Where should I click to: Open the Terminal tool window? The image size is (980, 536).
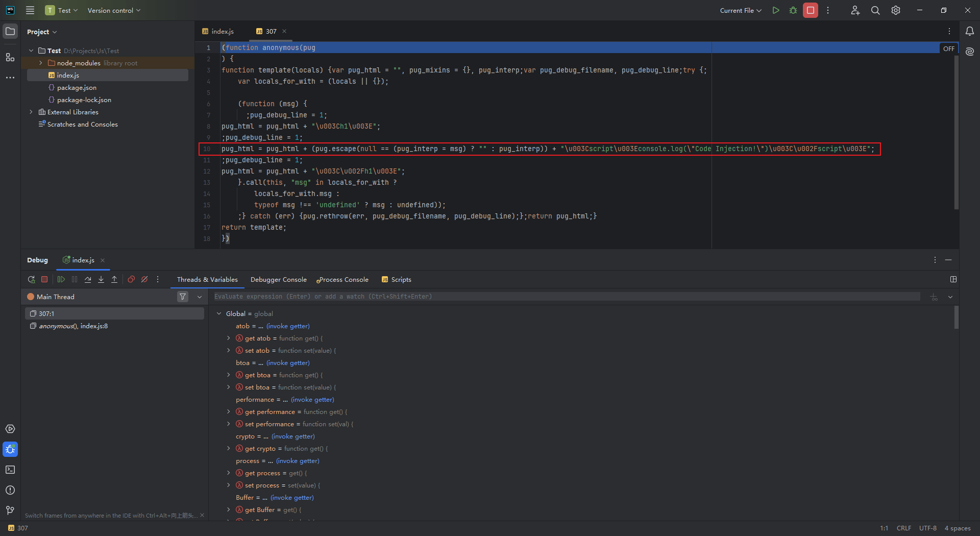pyautogui.click(x=10, y=470)
